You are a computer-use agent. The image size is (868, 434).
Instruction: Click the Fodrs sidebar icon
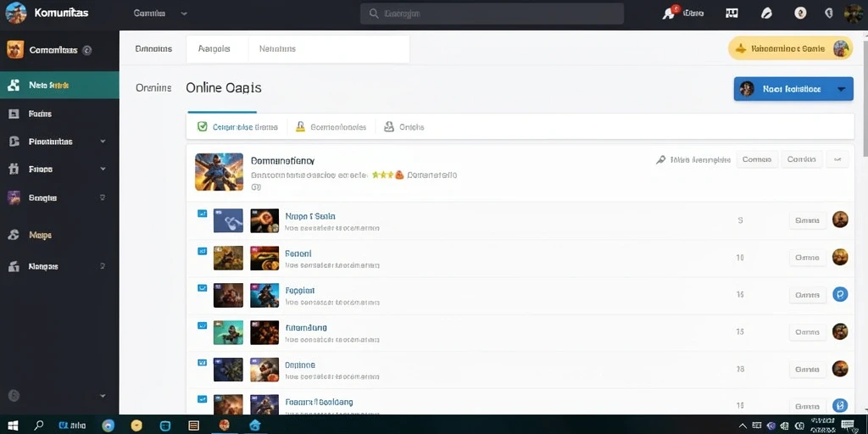tap(14, 114)
